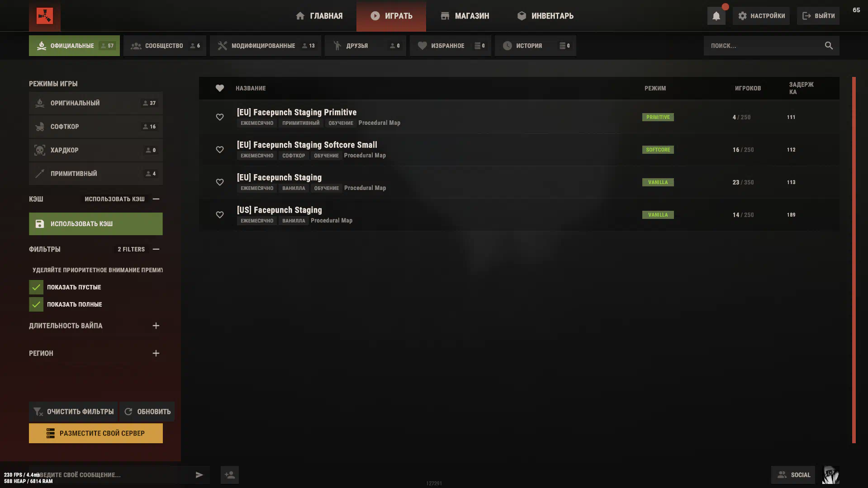
Task: Sort servers by Задержка column
Action: (x=801, y=88)
